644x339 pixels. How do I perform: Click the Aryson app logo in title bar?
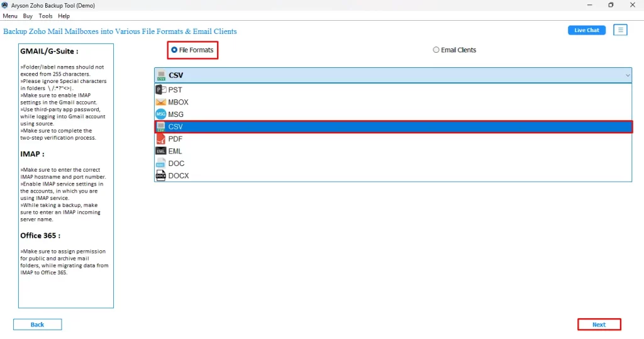[5, 5]
